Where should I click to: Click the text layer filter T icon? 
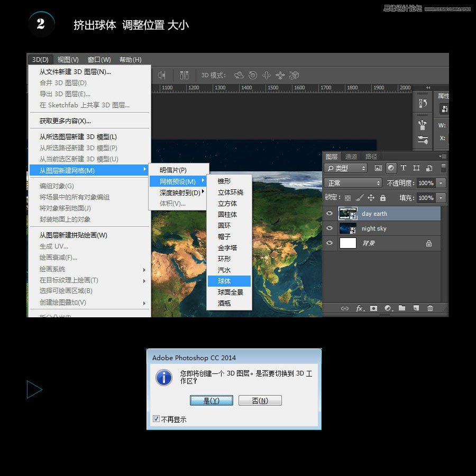[x=404, y=168]
